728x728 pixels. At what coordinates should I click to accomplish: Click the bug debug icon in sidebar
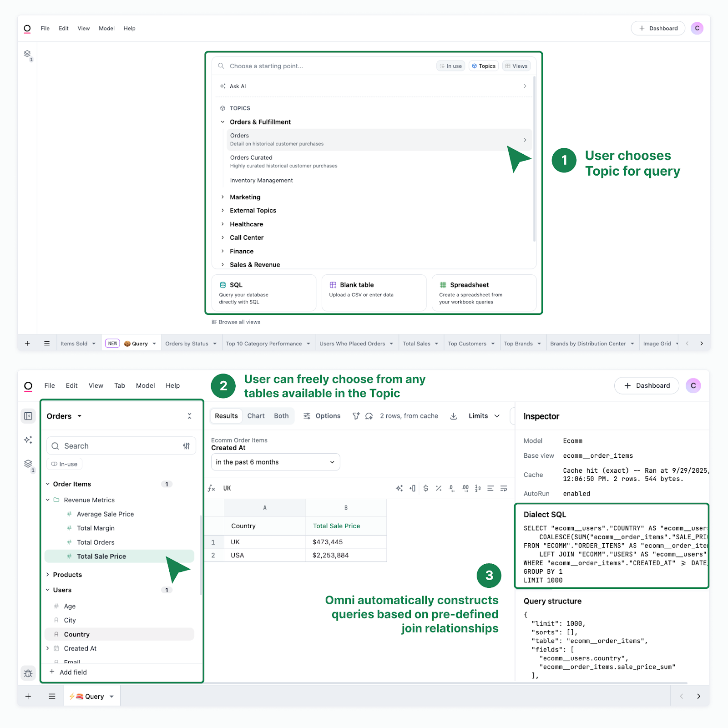pyautogui.click(x=28, y=673)
